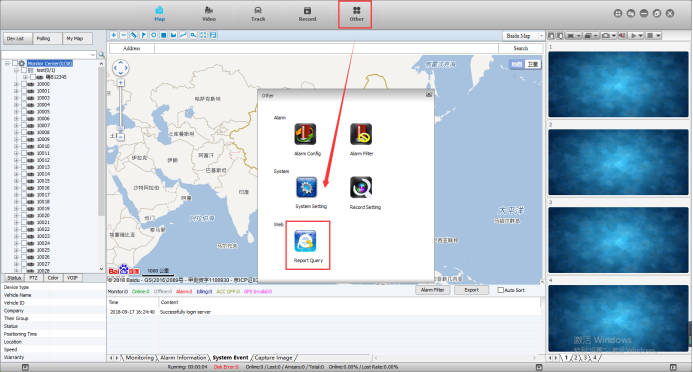Check the 10020 device checkbox
The image size is (693, 372).
click(24, 216)
